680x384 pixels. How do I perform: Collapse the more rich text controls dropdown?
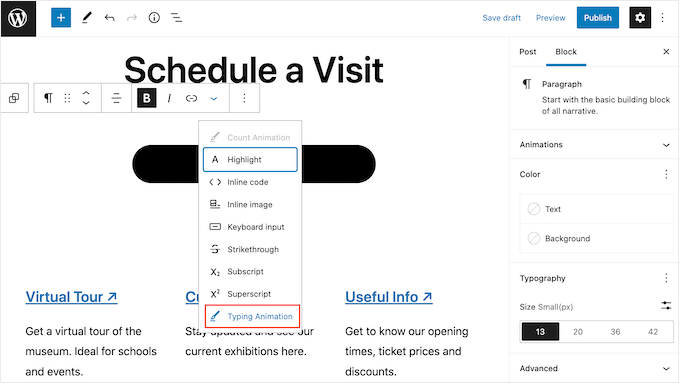(x=214, y=98)
